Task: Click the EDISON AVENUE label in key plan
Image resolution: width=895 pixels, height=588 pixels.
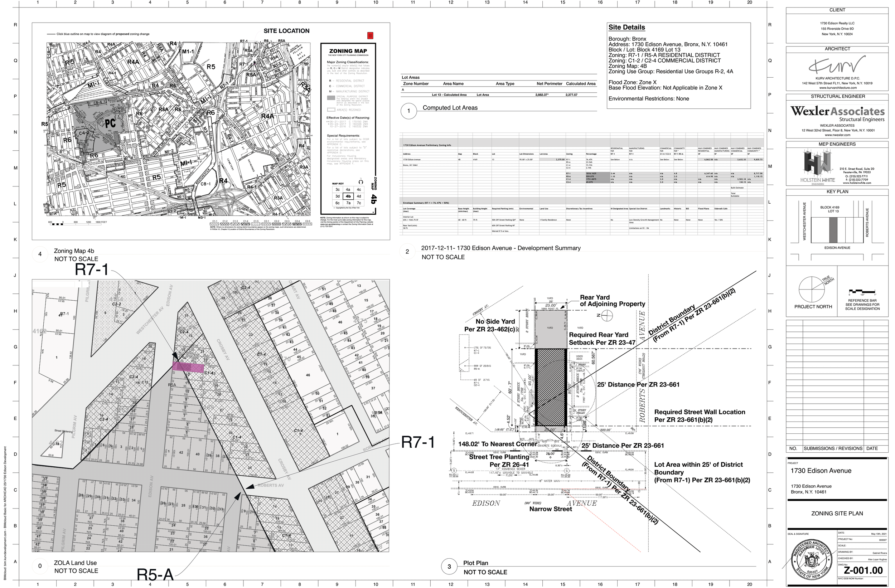Action: [837, 248]
